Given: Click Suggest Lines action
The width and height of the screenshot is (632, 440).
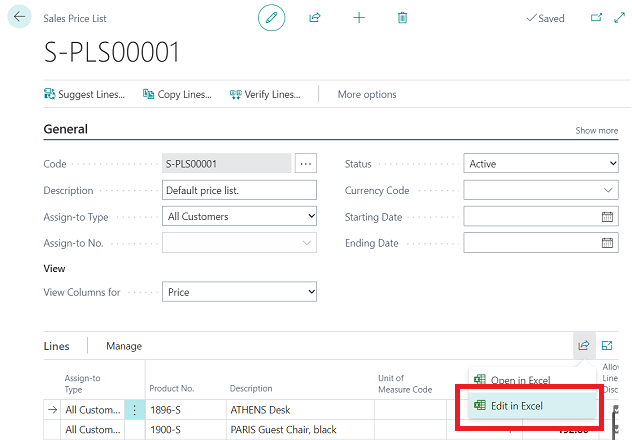Looking at the screenshot, I should click(84, 94).
